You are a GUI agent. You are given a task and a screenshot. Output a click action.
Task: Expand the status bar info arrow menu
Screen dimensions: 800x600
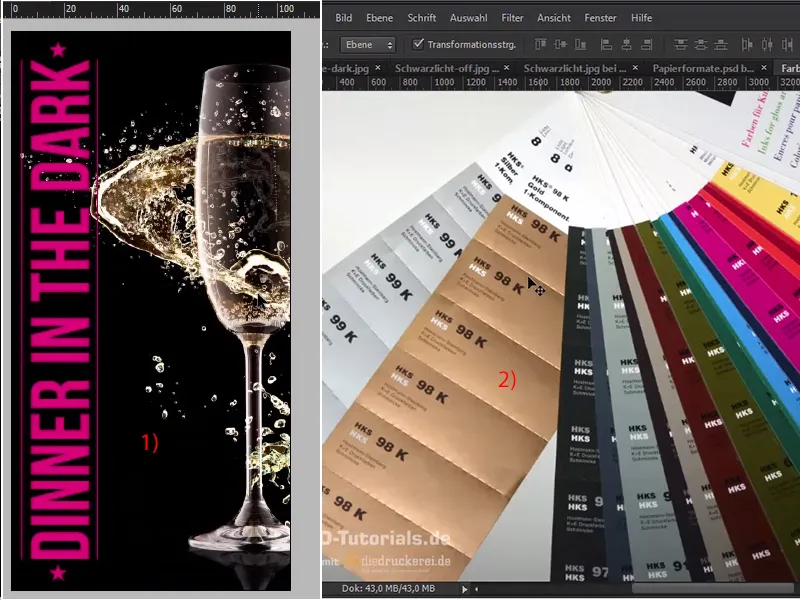pos(464,589)
